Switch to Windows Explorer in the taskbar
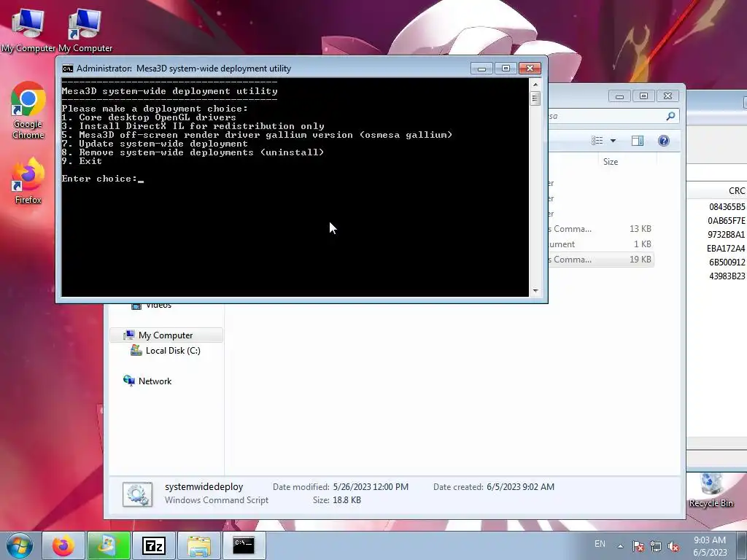The height and width of the screenshot is (560, 747). (x=199, y=545)
